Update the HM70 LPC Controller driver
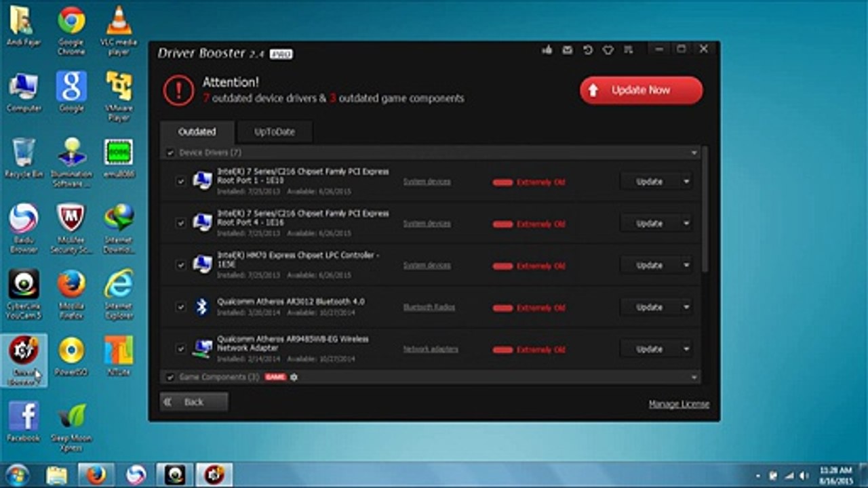The image size is (868, 488). pos(650,266)
